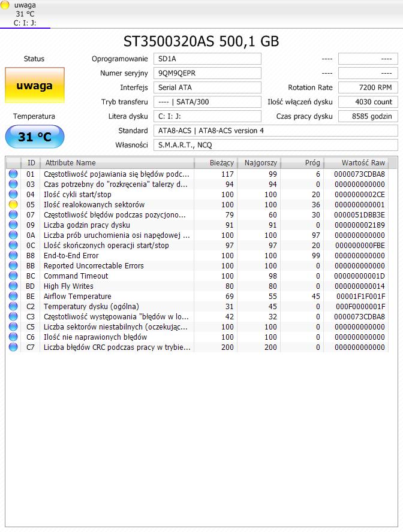403x532 pixels.
Task: Sort by Attribute Name column header
Action: [117, 163]
